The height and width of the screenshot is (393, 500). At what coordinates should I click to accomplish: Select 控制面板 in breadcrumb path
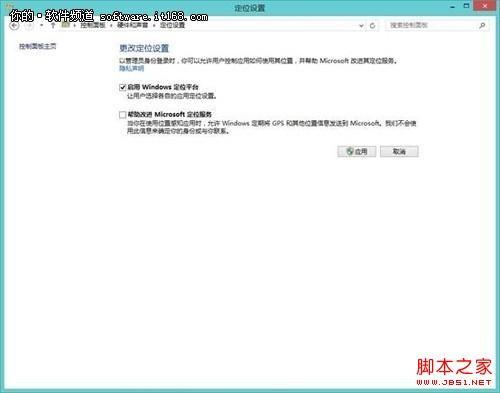coord(93,25)
